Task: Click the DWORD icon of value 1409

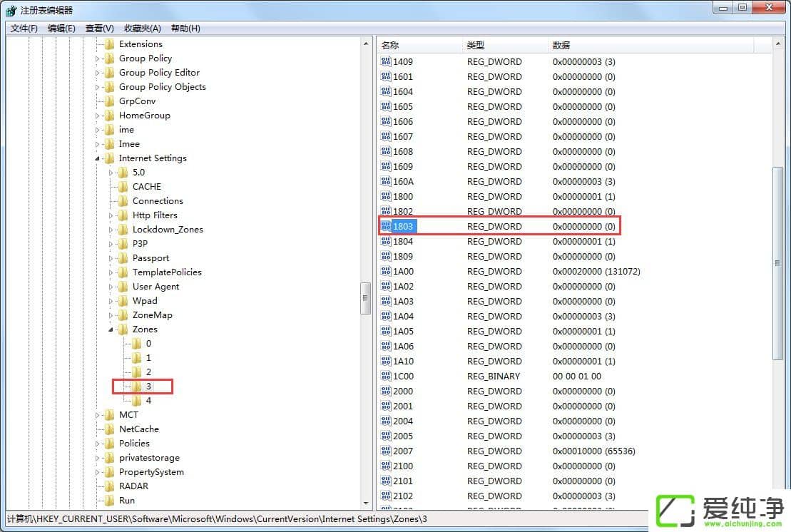Action: pos(386,61)
